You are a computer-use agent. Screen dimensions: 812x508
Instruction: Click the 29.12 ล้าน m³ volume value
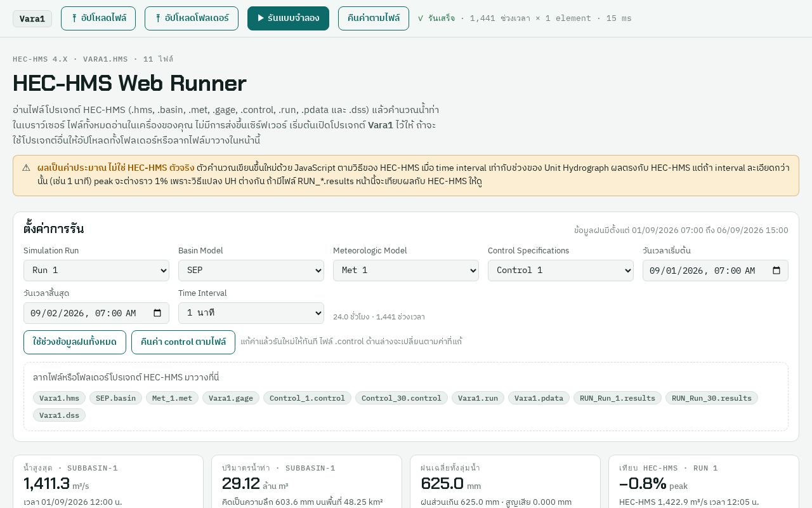[x=255, y=484]
